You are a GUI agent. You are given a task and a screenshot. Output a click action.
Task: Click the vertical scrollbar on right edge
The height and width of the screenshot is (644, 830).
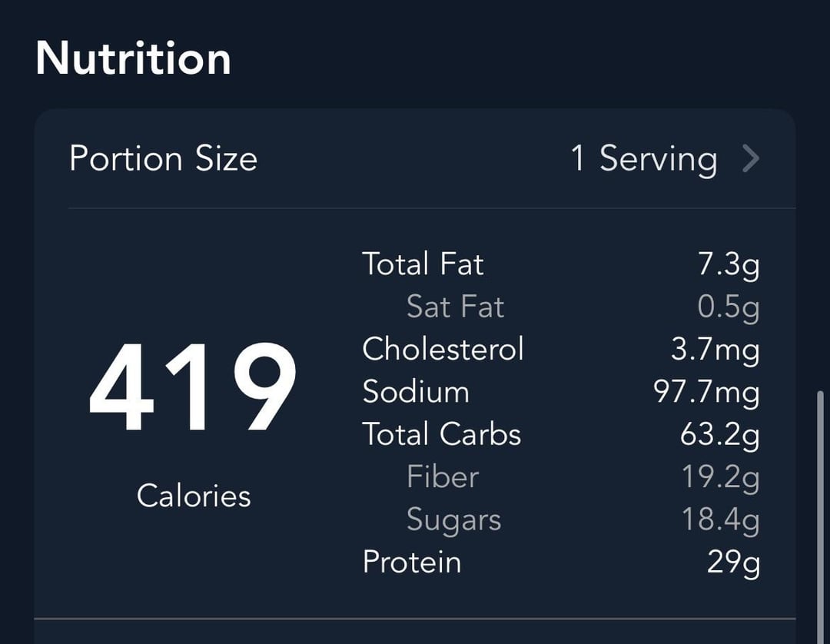point(821,517)
